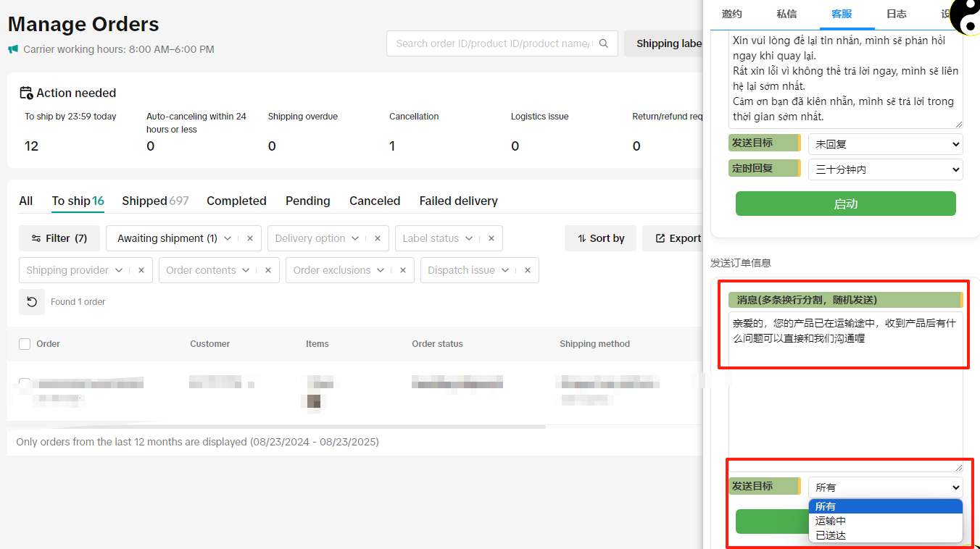Click the Shipping labels button
Viewport: 980px width, 549px height.
pyautogui.click(x=667, y=43)
